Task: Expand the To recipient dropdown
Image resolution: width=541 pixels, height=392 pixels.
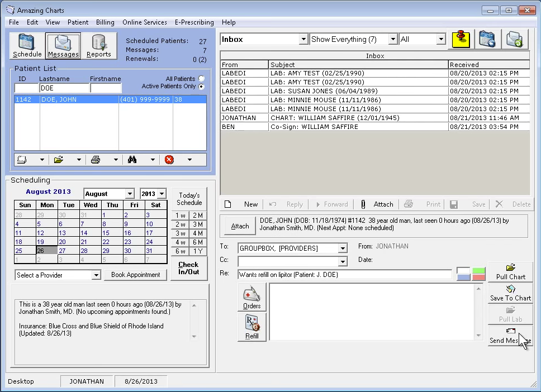Action: (343, 248)
